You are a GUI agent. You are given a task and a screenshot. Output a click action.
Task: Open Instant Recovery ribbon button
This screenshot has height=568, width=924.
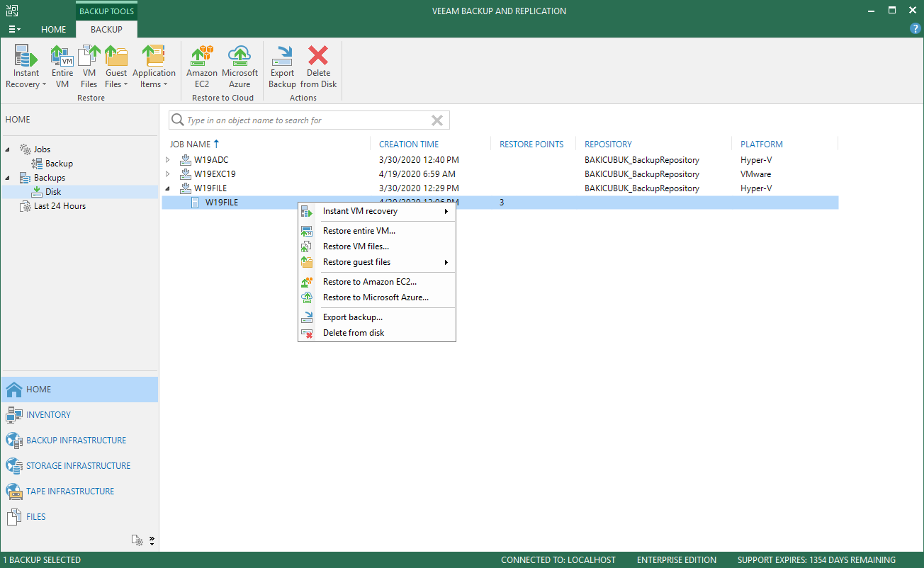26,67
